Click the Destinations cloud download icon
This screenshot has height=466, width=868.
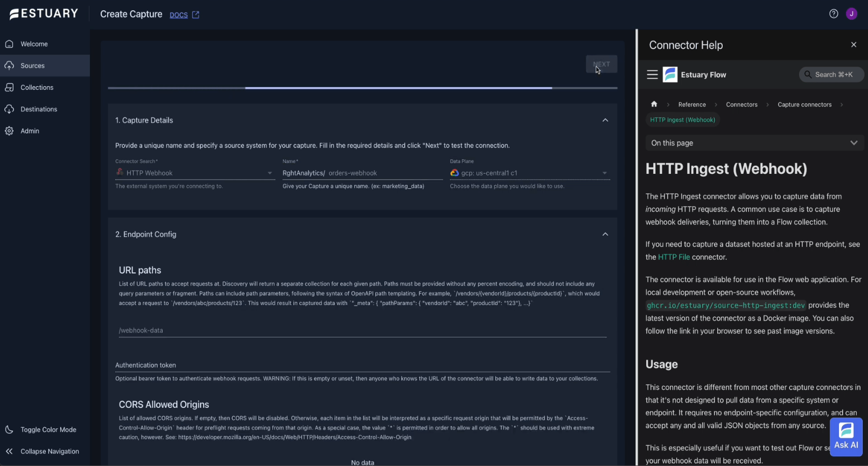pos(9,109)
